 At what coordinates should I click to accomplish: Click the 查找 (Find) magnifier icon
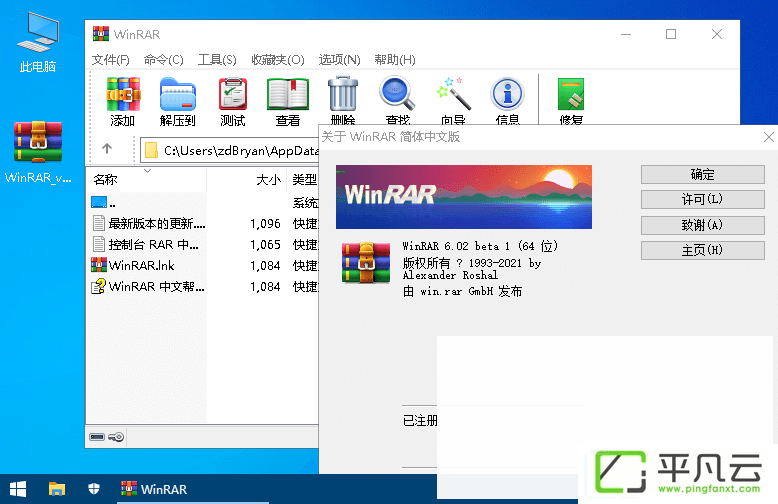point(397,93)
